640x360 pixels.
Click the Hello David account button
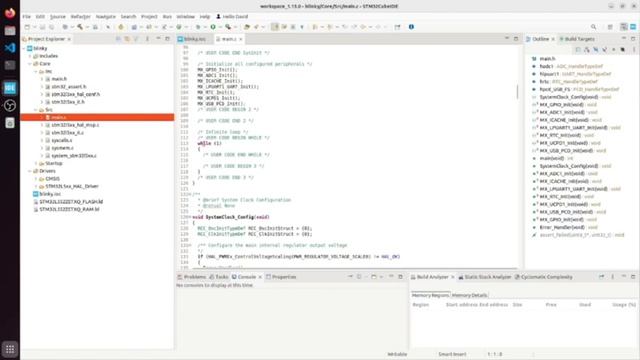[x=232, y=17]
